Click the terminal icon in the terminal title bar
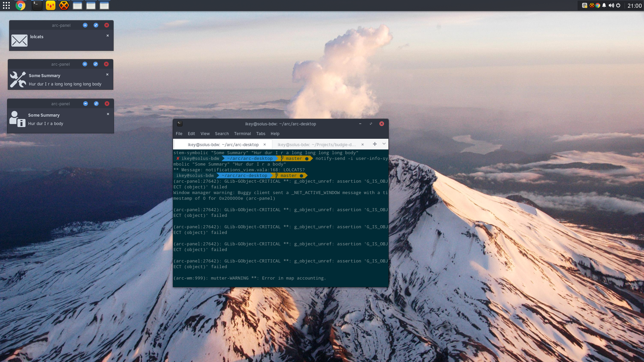Screen dimensions: 644x362 (x=180, y=124)
